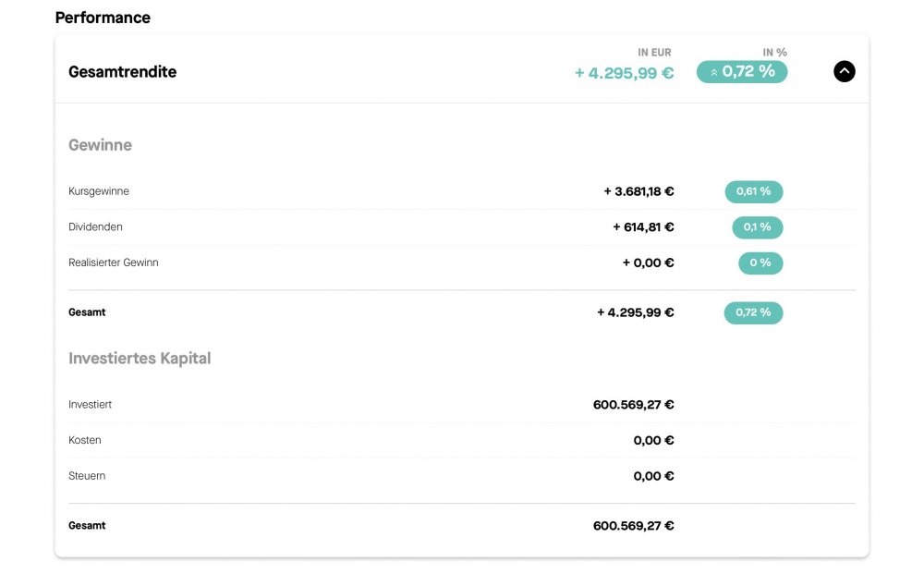Collapse the Gesamtrendite section with chevron
Viewport: 924px width, 586px height.
pyautogui.click(x=844, y=71)
